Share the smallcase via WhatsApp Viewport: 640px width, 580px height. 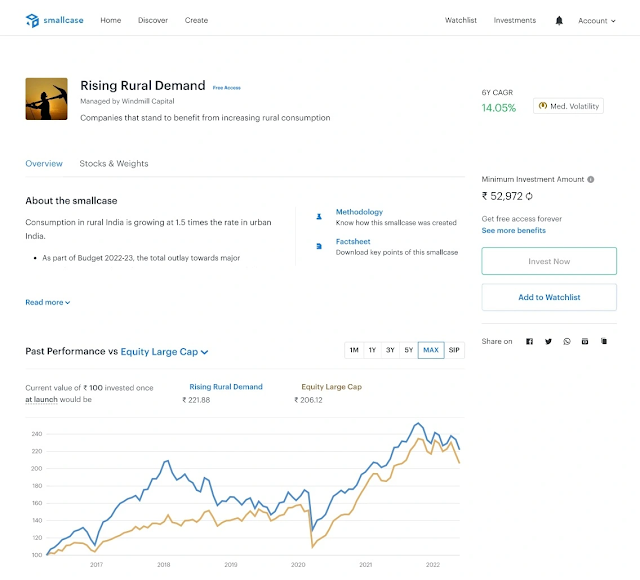pyautogui.click(x=567, y=341)
